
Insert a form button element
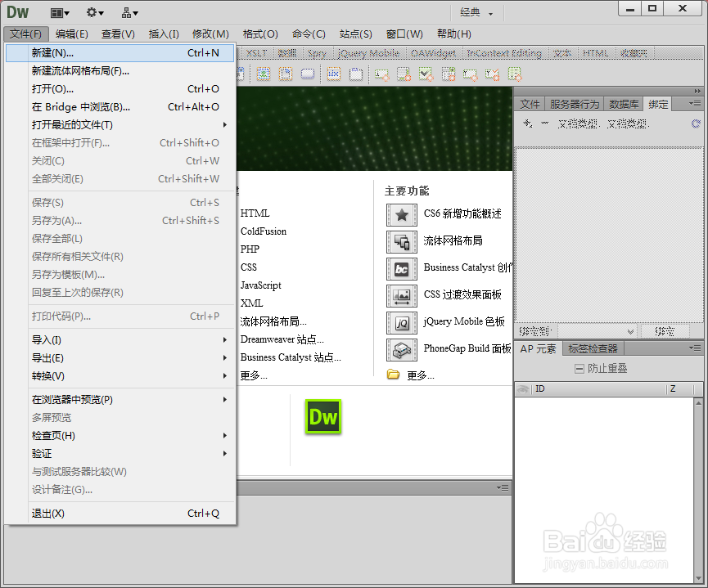click(x=308, y=74)
